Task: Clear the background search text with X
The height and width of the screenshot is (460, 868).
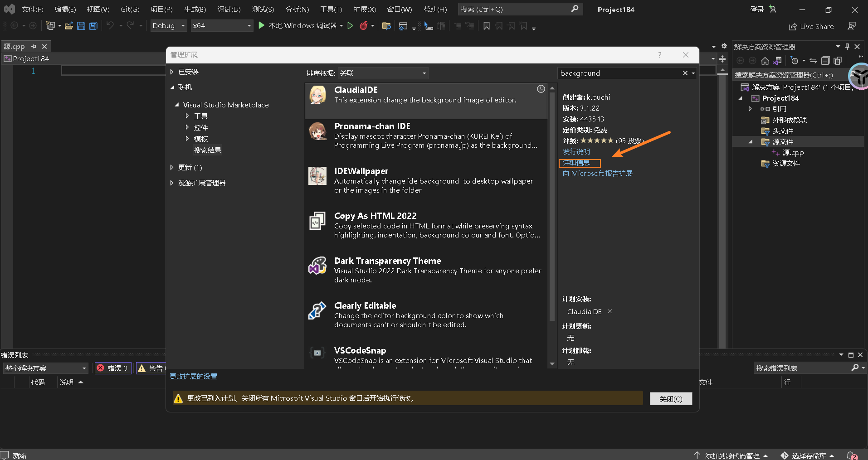Action: click(x=685, y=73)
